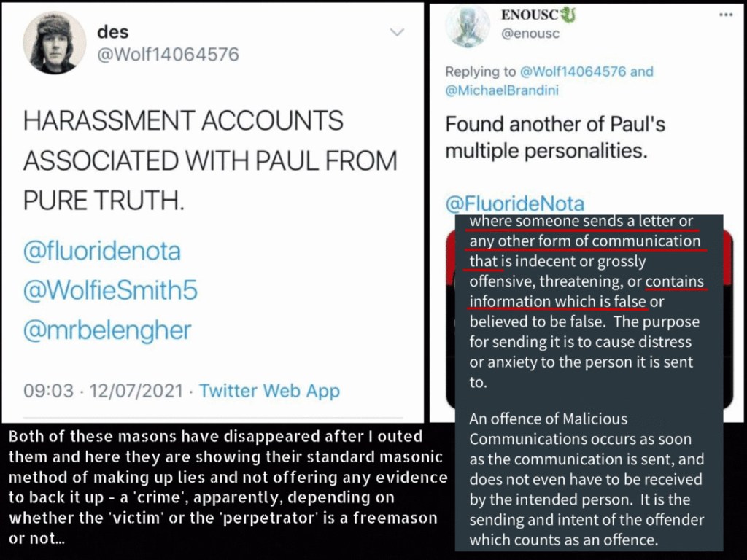Open @FluorideNota mention in reply

(x=514, y=204)
